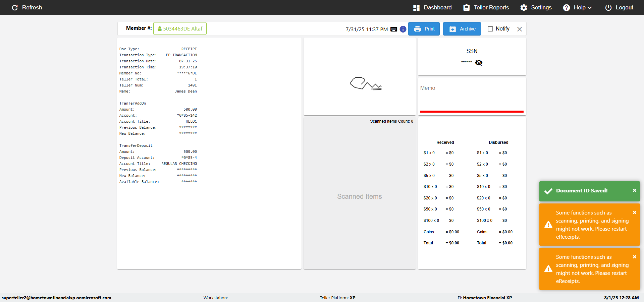
Task: Click the Teller Reports clipboard icon
Action: click(466, 7)
